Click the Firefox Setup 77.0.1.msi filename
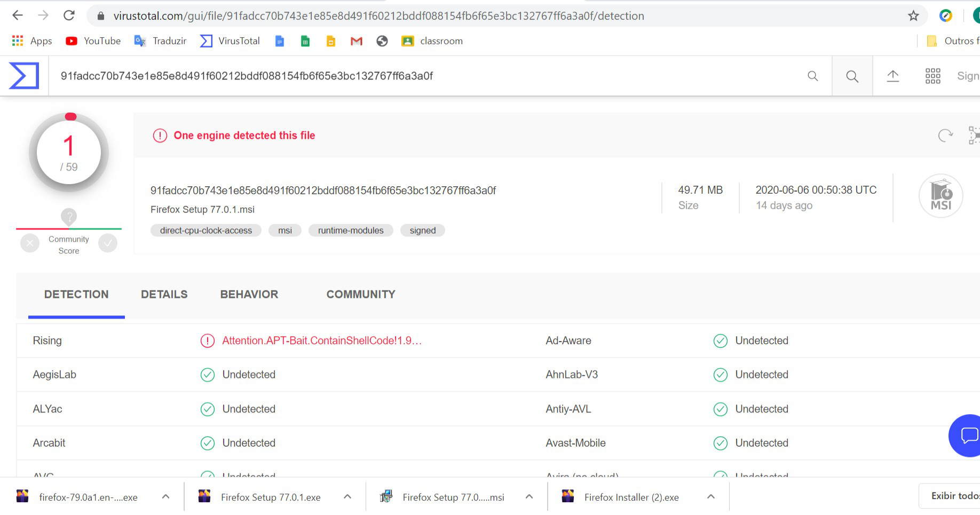980x515 pixels. point(202,210)
